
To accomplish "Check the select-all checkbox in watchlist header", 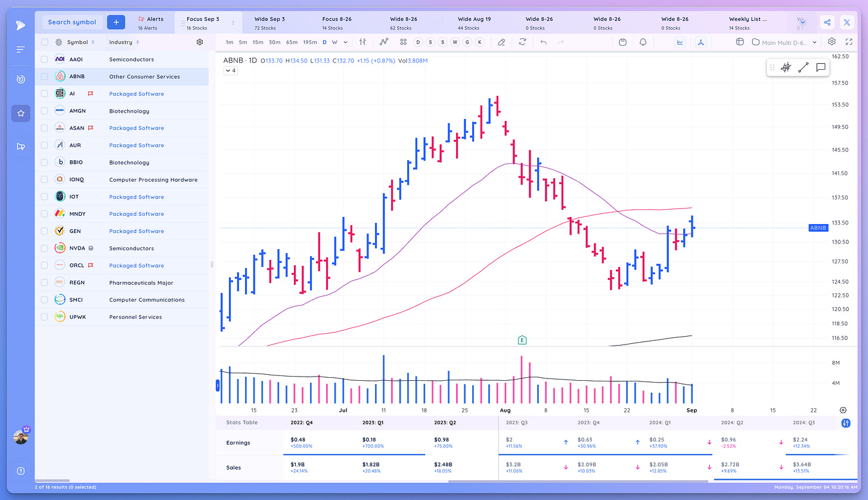I will pyautogui.click(x=44, y=42).
